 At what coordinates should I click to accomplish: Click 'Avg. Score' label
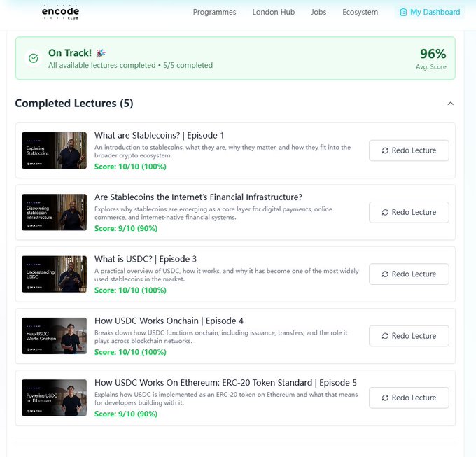[431, 66]
